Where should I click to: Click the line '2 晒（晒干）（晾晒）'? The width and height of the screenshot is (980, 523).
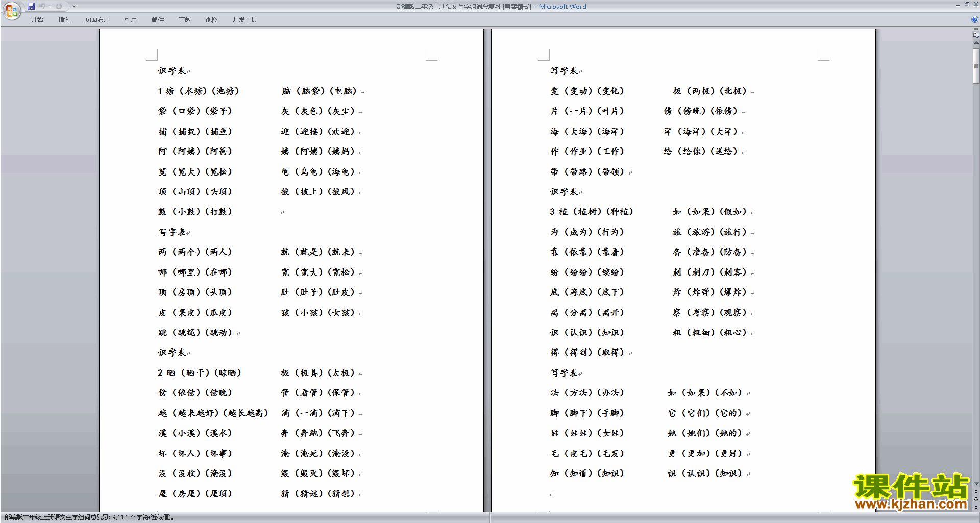pyautogui.click(x=200, y=373)
